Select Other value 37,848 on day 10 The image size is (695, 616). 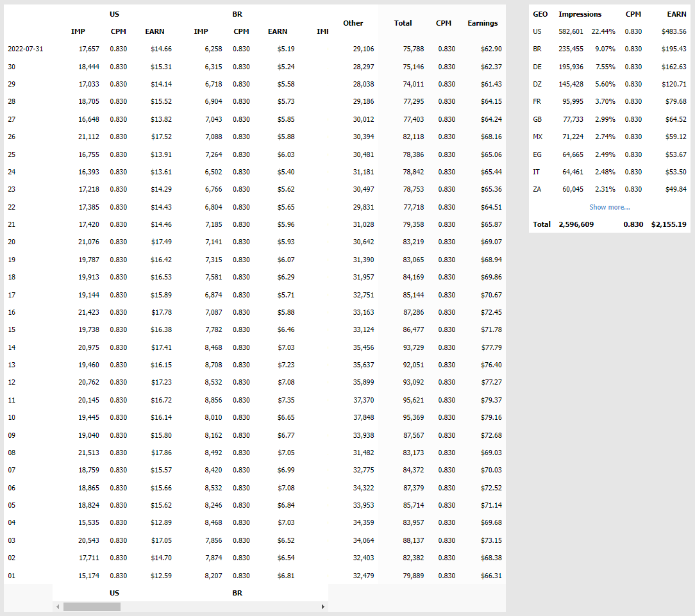364,417
